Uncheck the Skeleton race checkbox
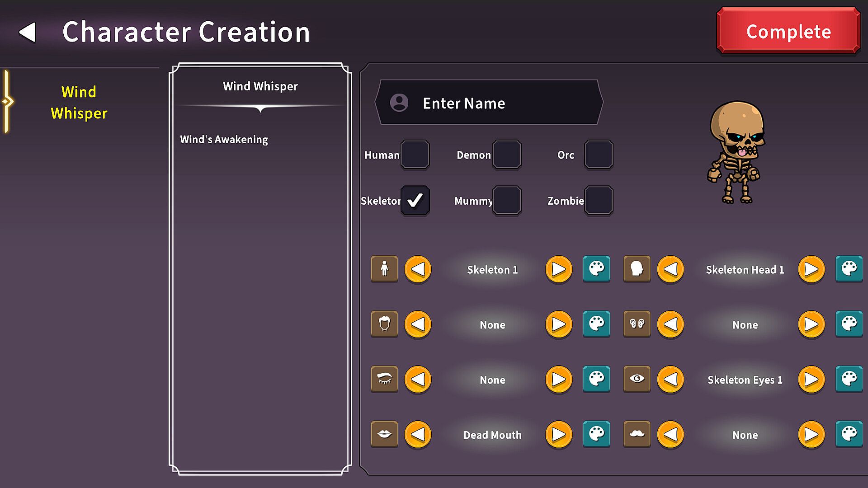Screen dimensions: 868x488 pyautogui.click(x=415, y=200)
